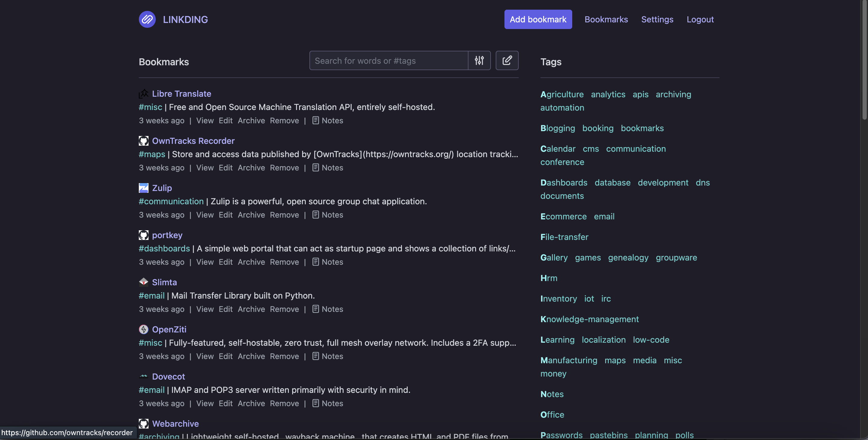
Task: Click the OwnTracks Recorder GitHub favicon
Action: coord(144,141)
